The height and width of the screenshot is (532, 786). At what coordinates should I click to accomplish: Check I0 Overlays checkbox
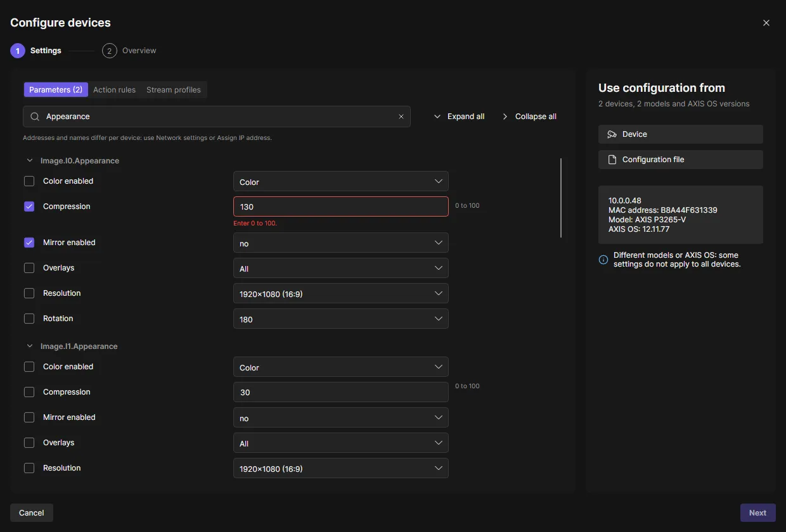tap(29, 268)
